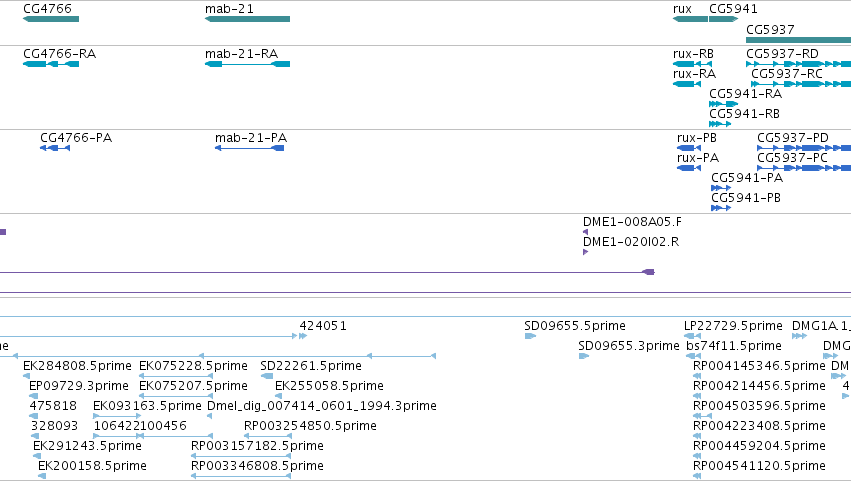
Task: Click the 424051 feature label
Action: pos(323,326)
